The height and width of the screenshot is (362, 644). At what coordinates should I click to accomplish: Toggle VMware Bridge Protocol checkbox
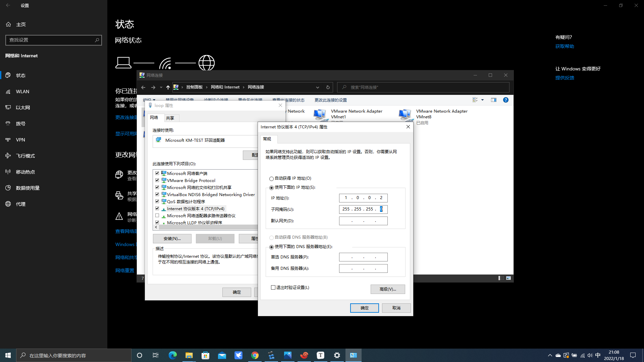pyautogui.click(x=157, y=180)
